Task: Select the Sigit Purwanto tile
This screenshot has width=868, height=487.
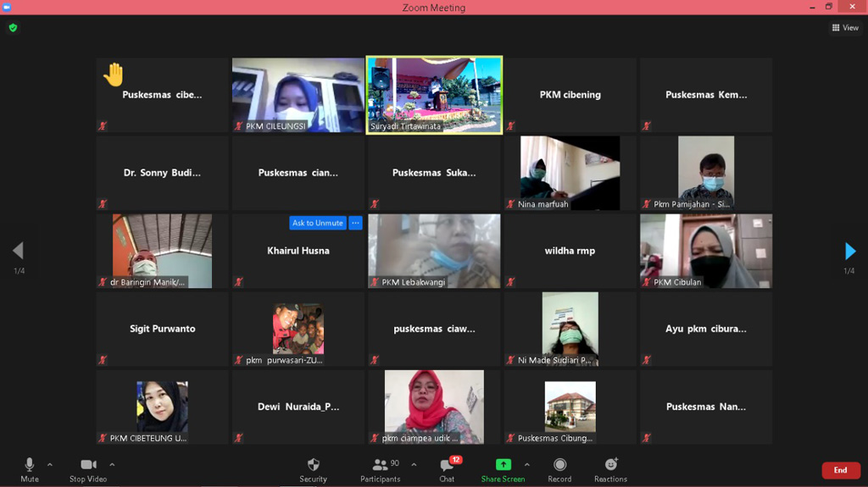Action: tap(162, 329)
